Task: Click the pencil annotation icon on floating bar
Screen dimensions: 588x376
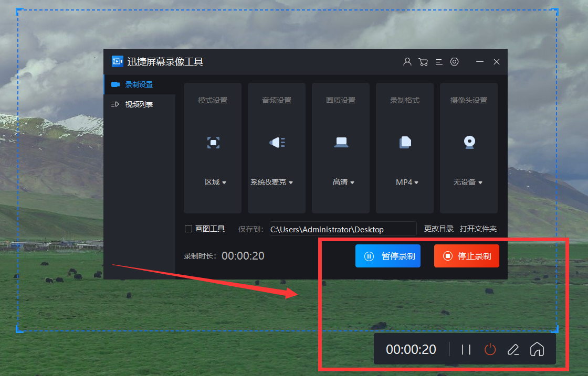Action: point(513,349)
